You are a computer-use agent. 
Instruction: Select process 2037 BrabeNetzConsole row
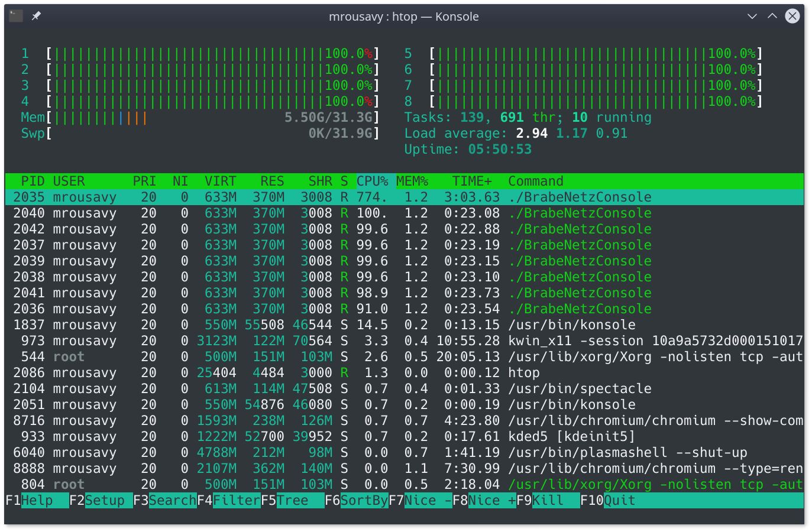pos(405,245)
